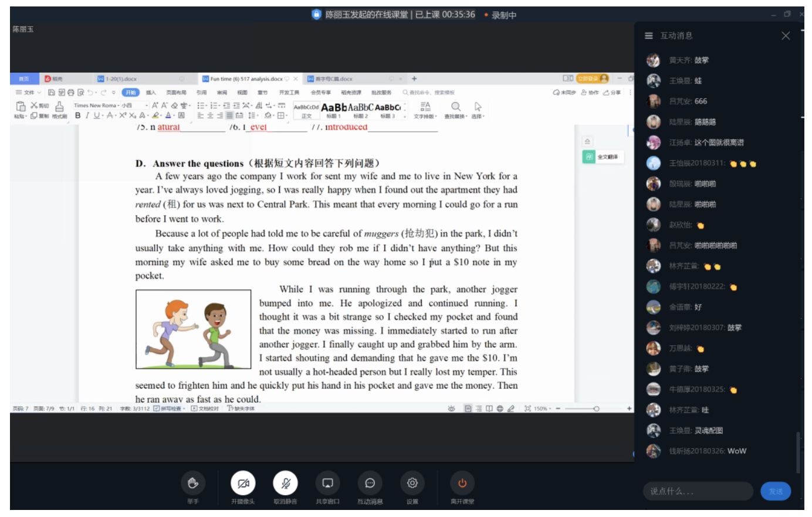This screenshot has width=812, height=517.
Task: Click the save icon in quick toolbar
Action: tap(52, 93)
